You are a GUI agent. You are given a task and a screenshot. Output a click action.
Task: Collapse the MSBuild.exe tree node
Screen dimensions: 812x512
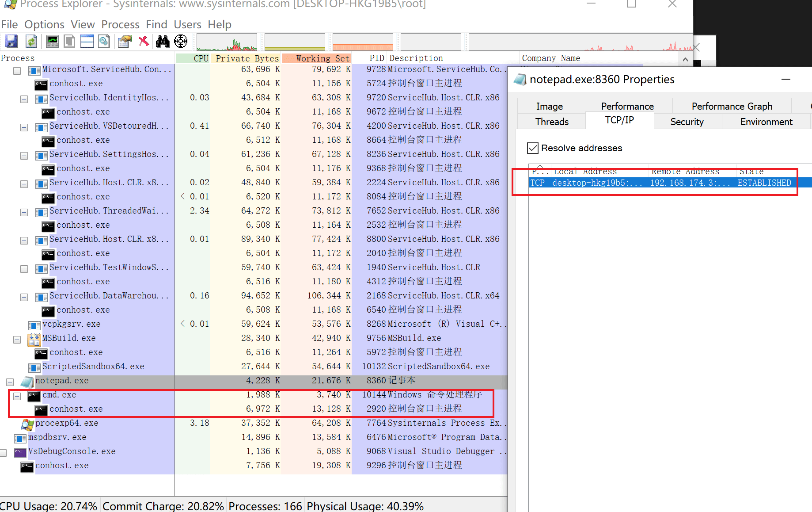click(17, 340)
